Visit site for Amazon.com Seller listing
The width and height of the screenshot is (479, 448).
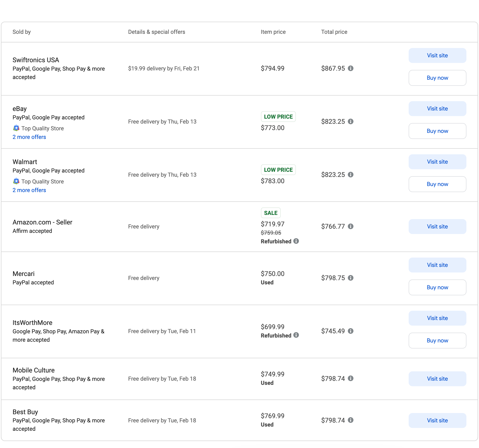tap(437, 226)
